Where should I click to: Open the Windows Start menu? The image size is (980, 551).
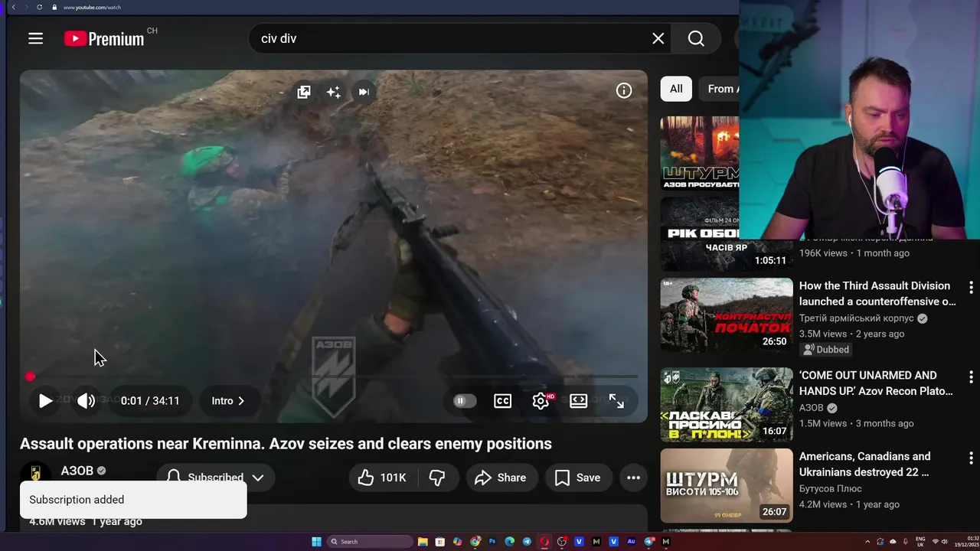pos(316,542)
